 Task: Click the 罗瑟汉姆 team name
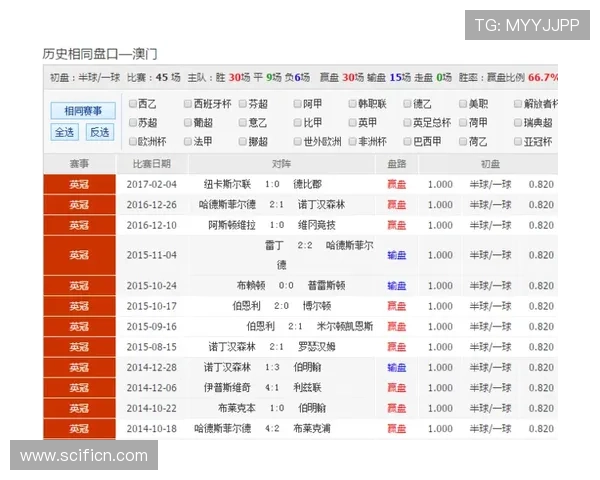pos(316,347)
